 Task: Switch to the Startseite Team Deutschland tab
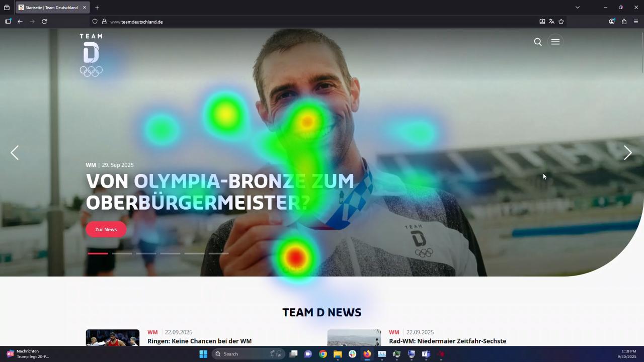tap(50, 8)
